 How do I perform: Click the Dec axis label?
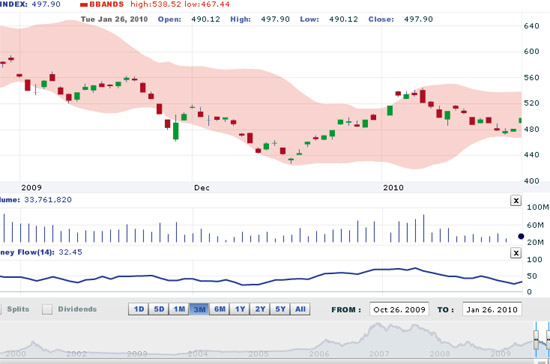pos(202,188)
